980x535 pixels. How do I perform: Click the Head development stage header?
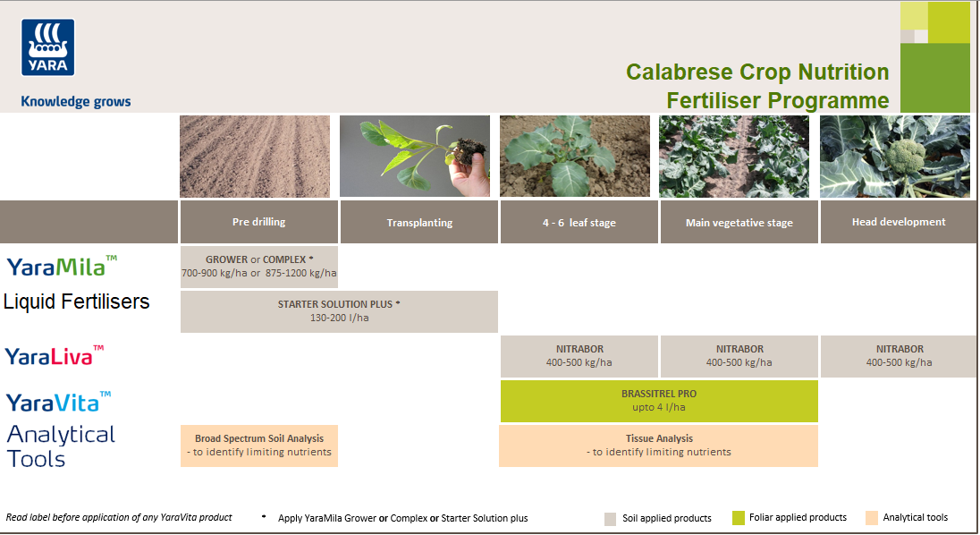click(x=897, y=222)
